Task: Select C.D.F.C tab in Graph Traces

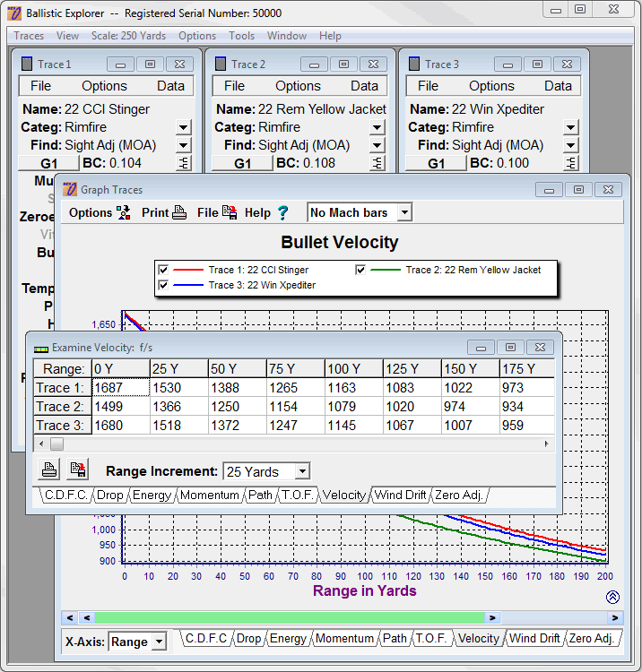Action: 206,638
